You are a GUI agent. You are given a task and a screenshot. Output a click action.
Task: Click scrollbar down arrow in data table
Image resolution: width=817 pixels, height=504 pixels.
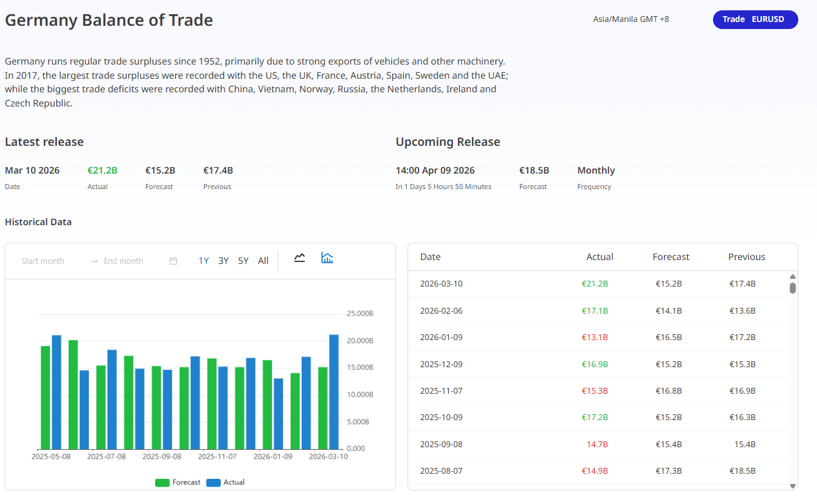[792, 485]
